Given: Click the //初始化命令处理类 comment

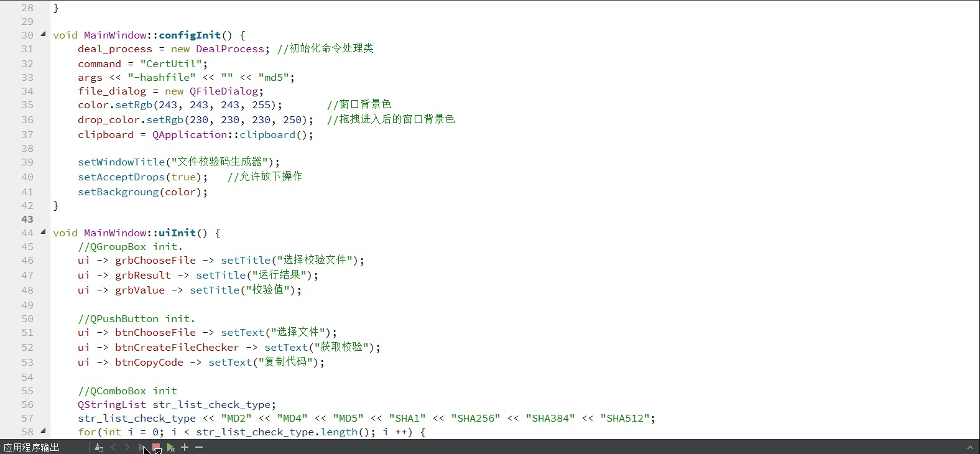Looking at the screenshot, I should pos(325,49).
